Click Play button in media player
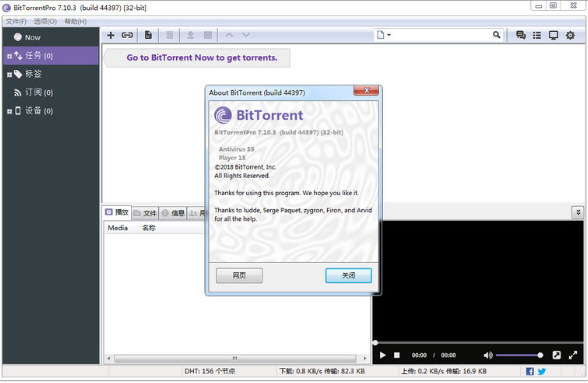This screenshot has width=588, height=383. (x=382, y=355)
